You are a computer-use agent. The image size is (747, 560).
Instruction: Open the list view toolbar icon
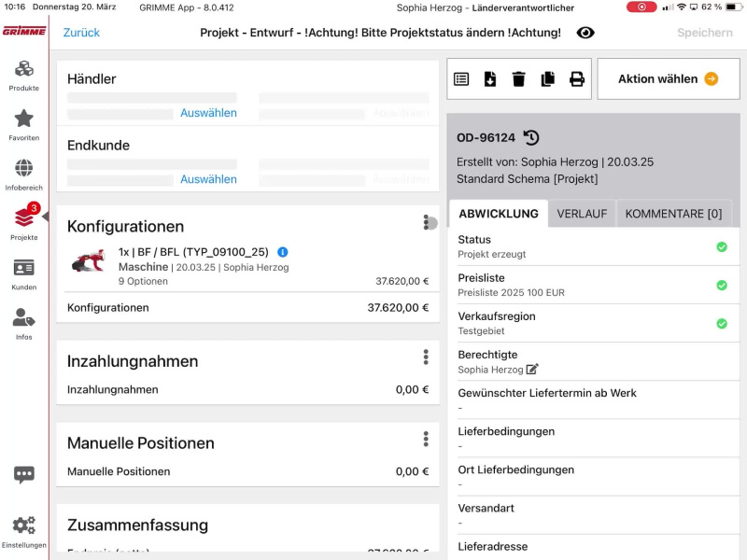[x=461, y=79]
